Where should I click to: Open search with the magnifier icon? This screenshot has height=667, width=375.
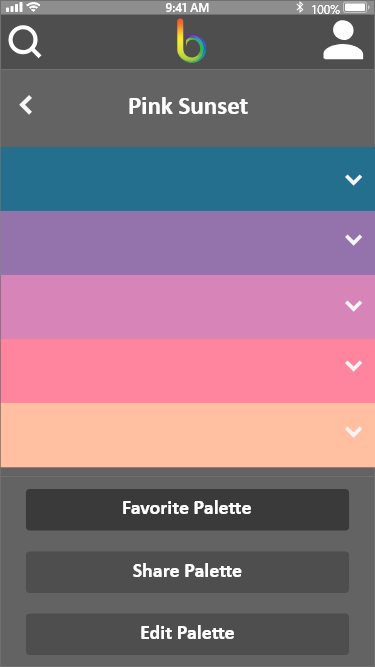tap(25, 42)
